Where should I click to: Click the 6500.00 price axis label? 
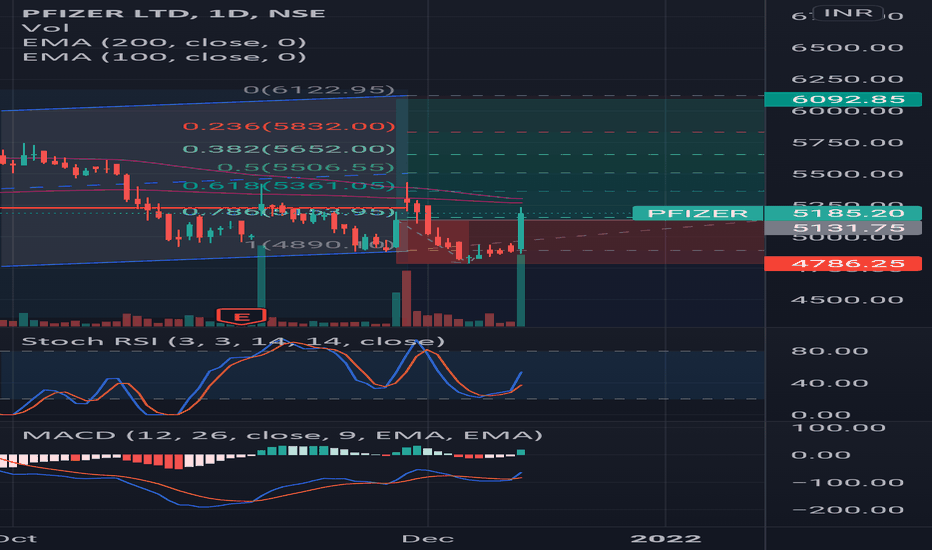click(x=848, y=48)
